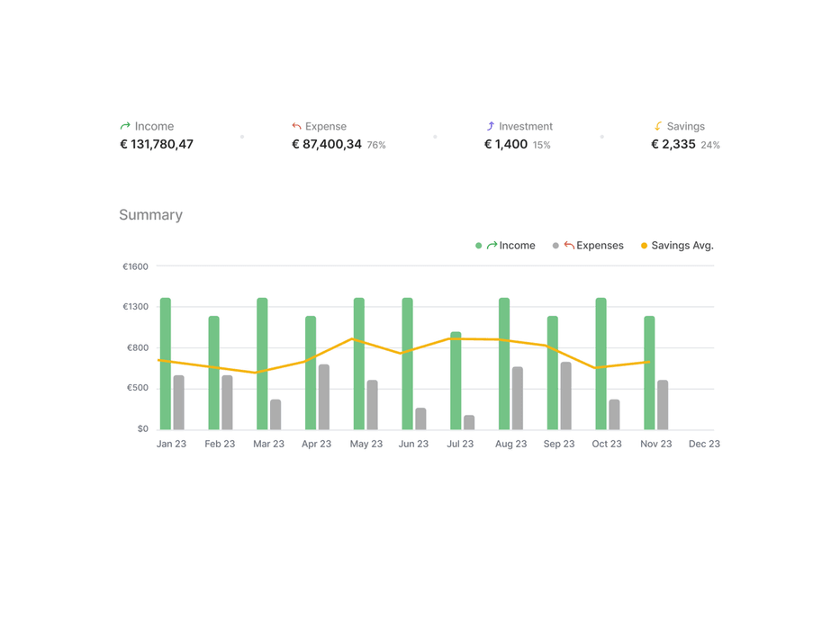
Task: Click the purple Investment arrow icon
Action: 491,127
